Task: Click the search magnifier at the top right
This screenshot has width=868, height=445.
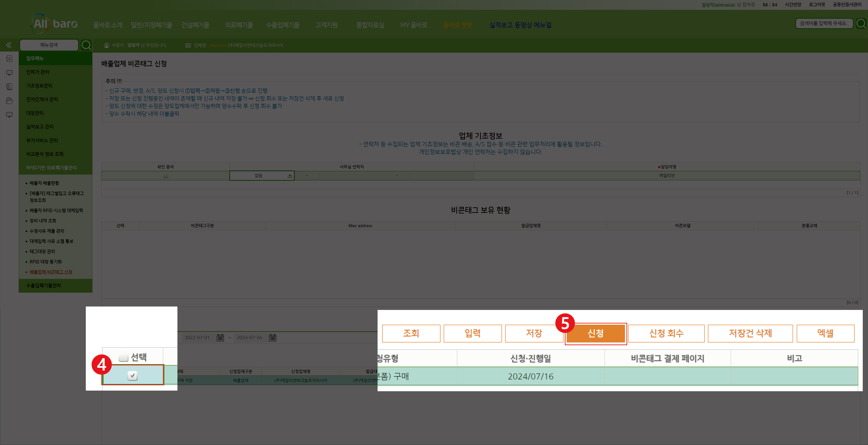Action: click(x=860, y=23)
